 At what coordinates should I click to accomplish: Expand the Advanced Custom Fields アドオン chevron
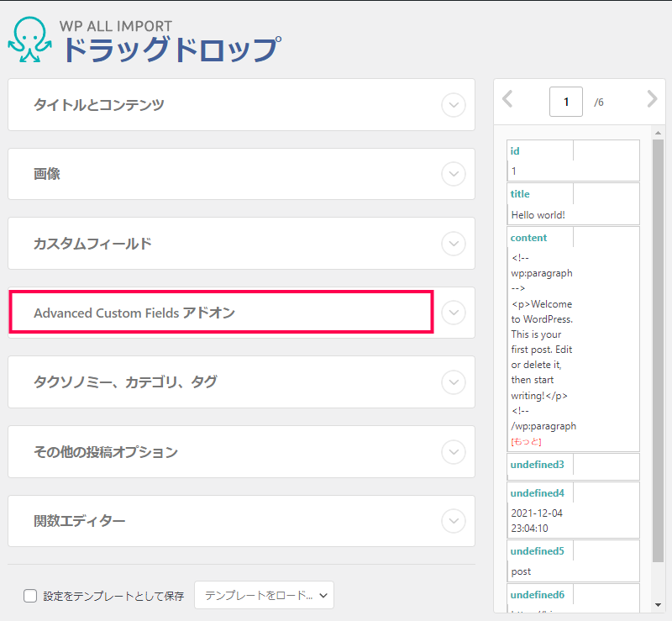pyautogui.click(x=454, y=313)
